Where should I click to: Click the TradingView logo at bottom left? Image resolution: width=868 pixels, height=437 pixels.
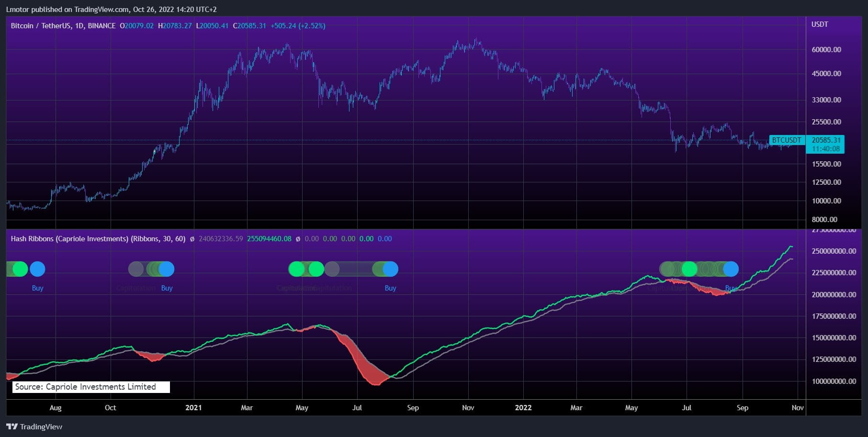pos(34,426)
